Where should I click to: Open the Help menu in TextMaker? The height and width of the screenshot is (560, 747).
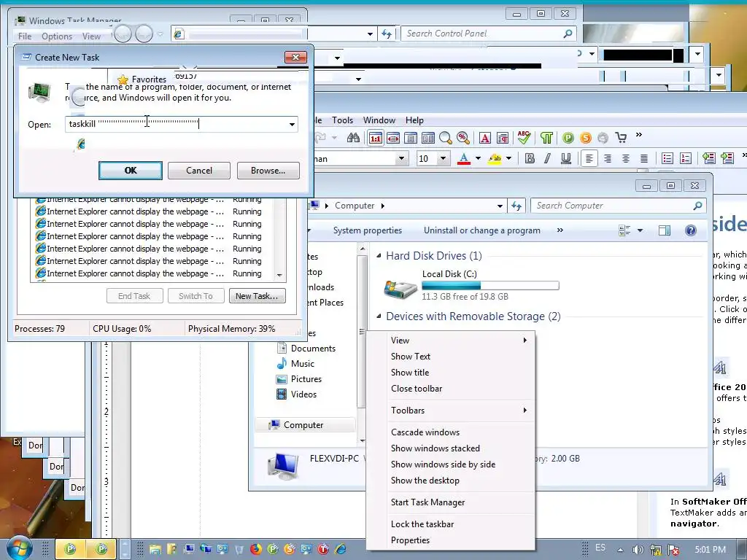click(414, 120)
